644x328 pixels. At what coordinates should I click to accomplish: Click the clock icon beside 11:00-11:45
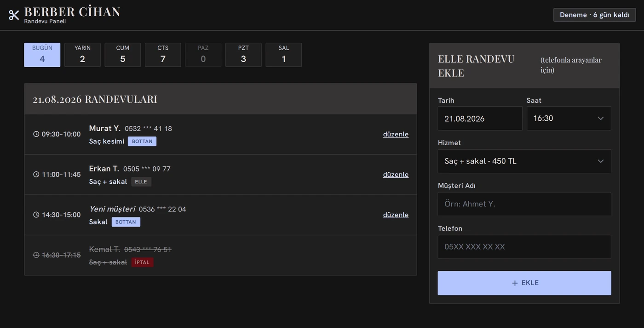click(x=36, y=175)
